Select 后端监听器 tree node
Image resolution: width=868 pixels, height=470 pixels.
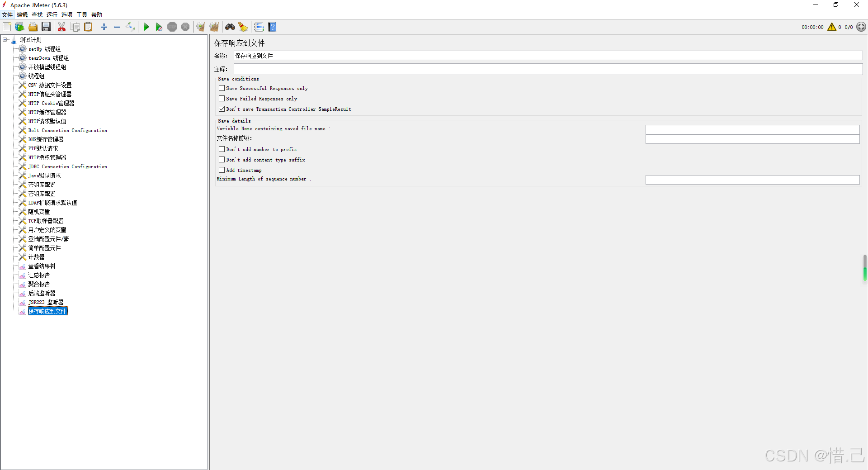point(42,293)
